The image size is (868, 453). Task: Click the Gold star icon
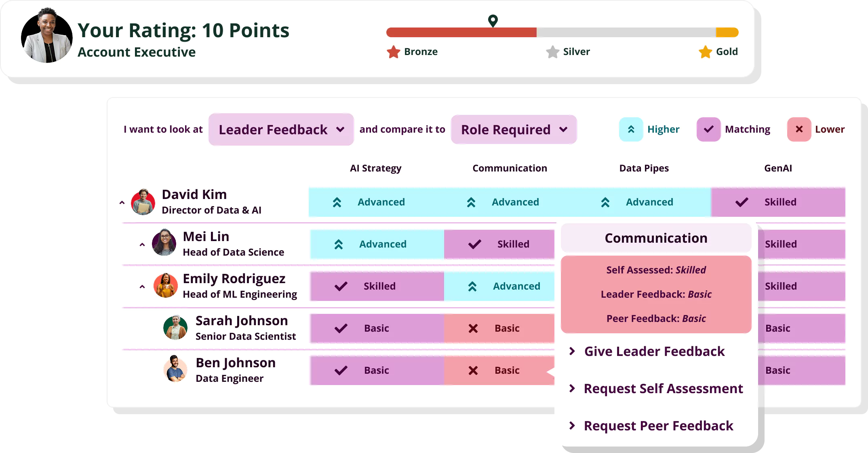[705, 52]
